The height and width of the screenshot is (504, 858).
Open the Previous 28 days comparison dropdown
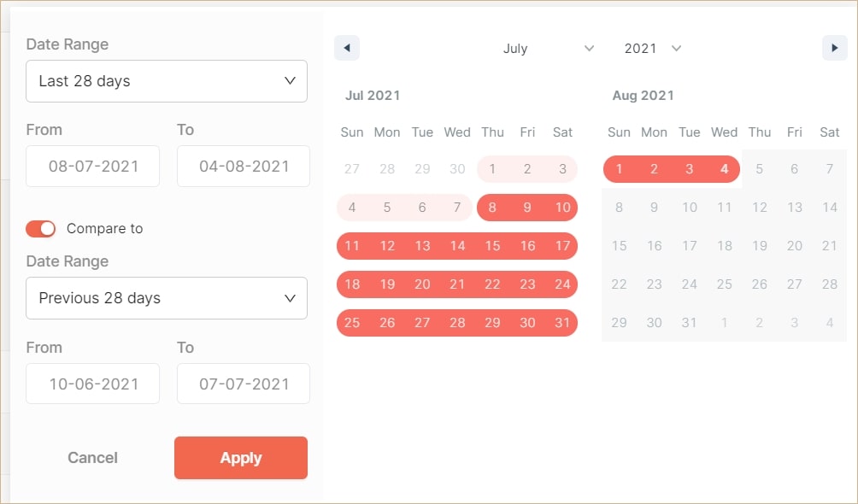tap(167, 298)
